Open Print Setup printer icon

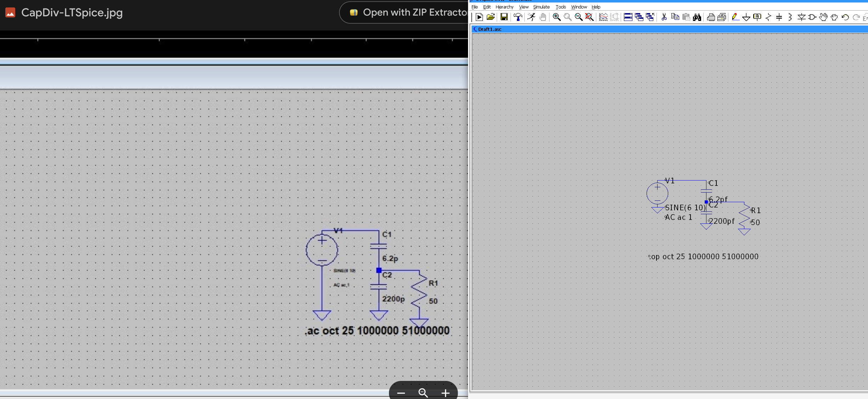[711, 17]
